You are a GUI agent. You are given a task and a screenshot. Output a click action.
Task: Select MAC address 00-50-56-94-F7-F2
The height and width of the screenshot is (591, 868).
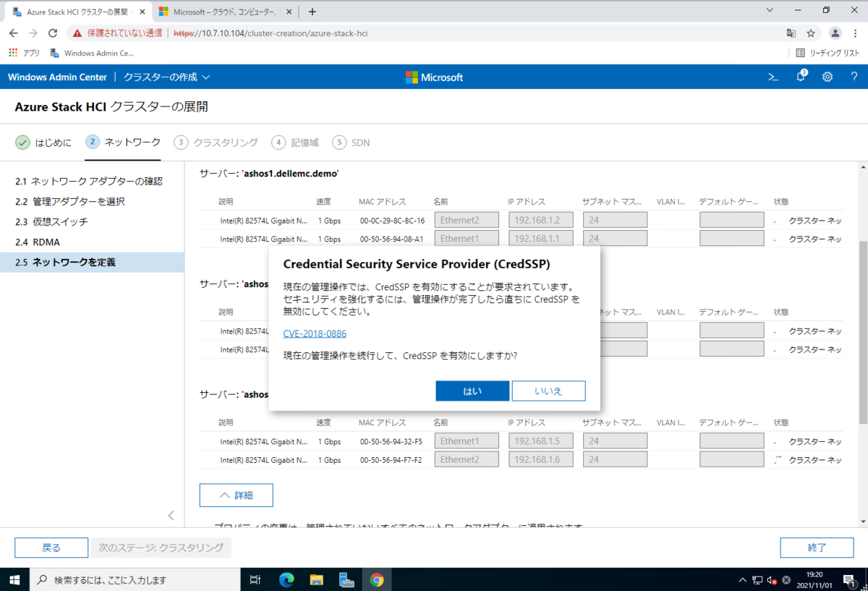391,460
